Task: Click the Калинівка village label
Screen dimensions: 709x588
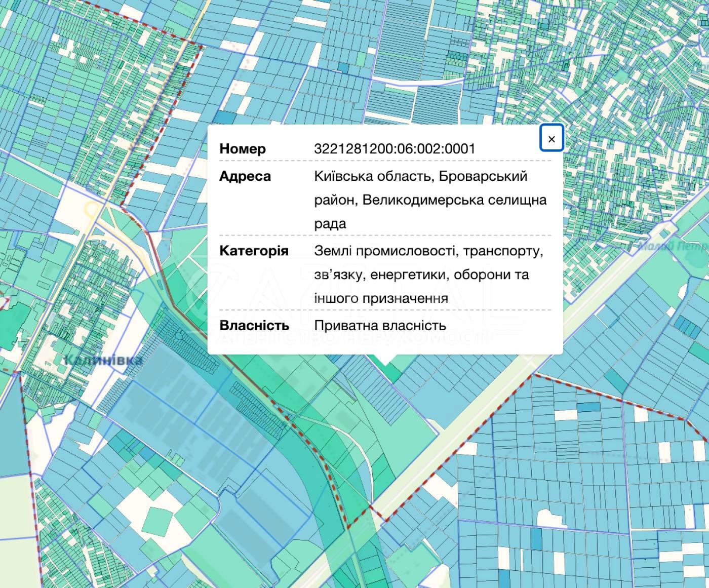Action: click(x=104, y=360)
